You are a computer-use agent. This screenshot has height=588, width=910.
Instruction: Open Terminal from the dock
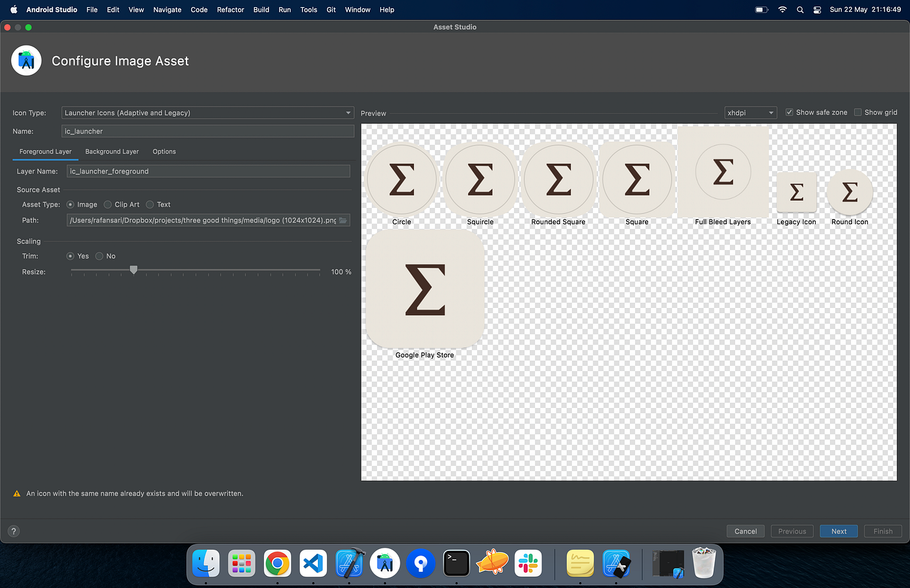tap(456, 563)
